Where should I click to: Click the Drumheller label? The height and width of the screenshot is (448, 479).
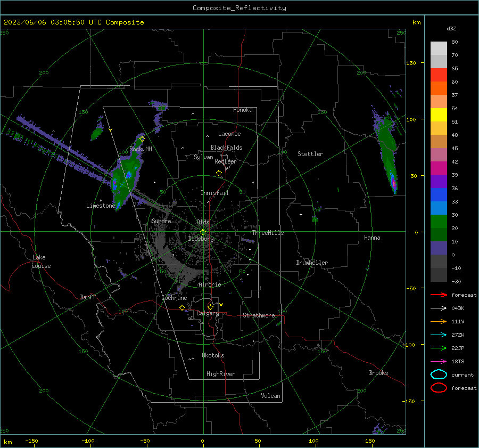click(x=312, y=263)
